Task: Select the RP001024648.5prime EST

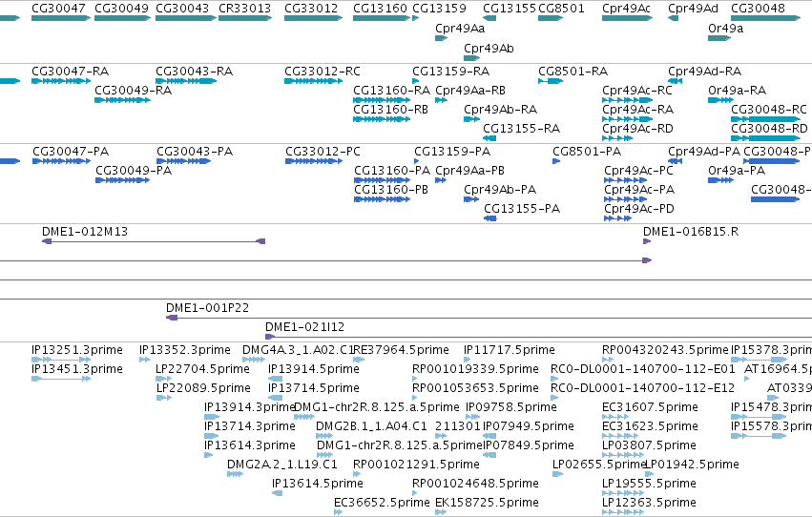Action: tap(415, 493)
